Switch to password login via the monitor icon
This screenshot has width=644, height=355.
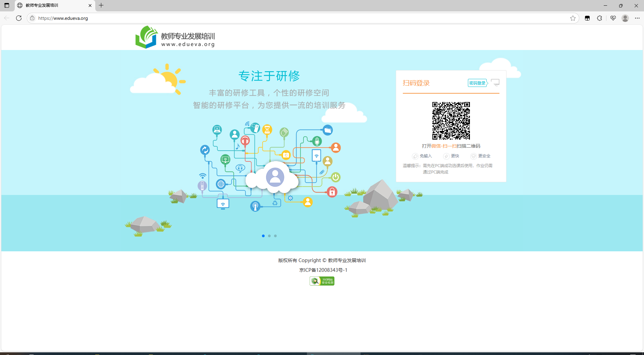pyautogui.click(x=495, y=83)
